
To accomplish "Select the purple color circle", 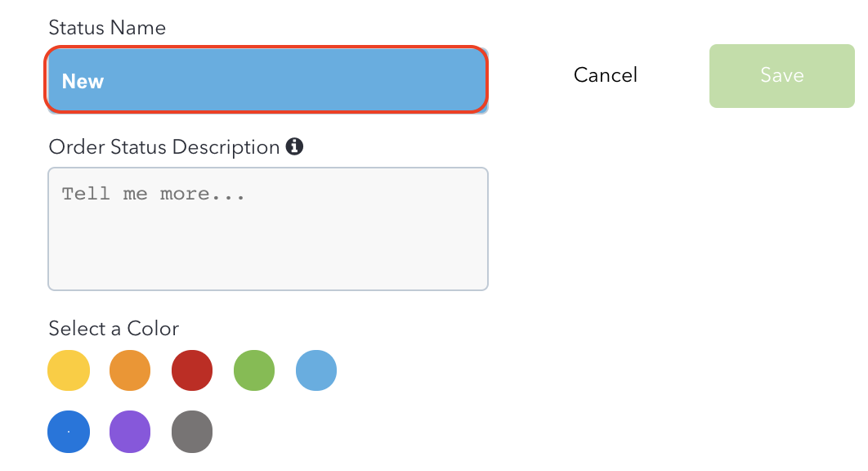I will 130,432.
